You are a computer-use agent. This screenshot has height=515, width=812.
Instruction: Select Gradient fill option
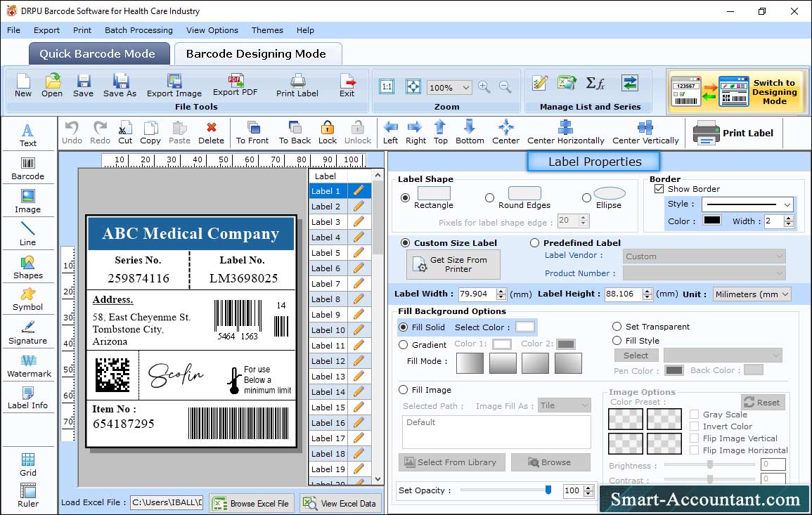403,345
